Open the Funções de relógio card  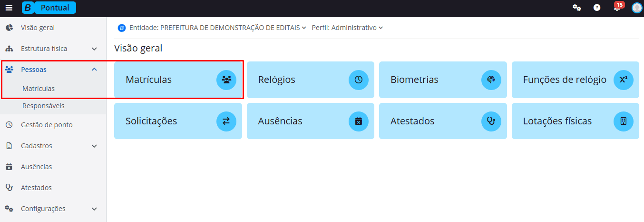click(x=565, y=80)
